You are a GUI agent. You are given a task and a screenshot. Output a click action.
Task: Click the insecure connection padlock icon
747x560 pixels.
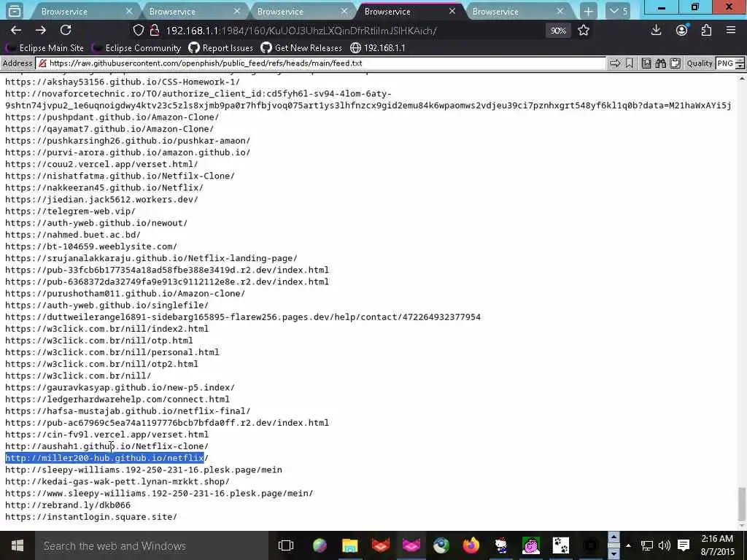pos(155,31)
